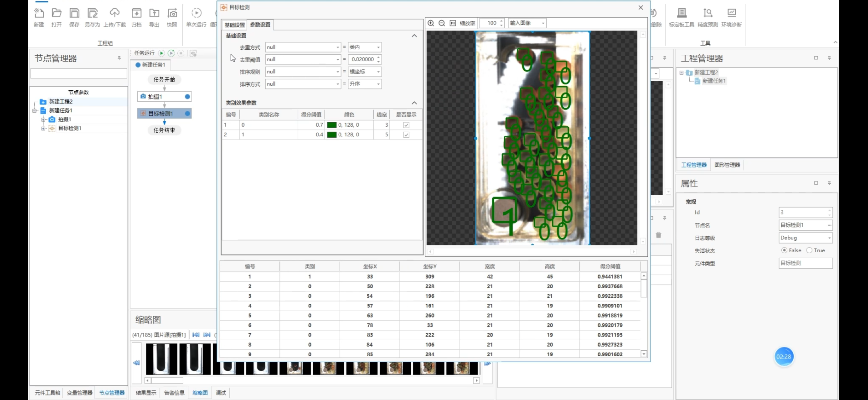
Task: Click the stop icon in 任务运行 bar
Action: (181, 53)
